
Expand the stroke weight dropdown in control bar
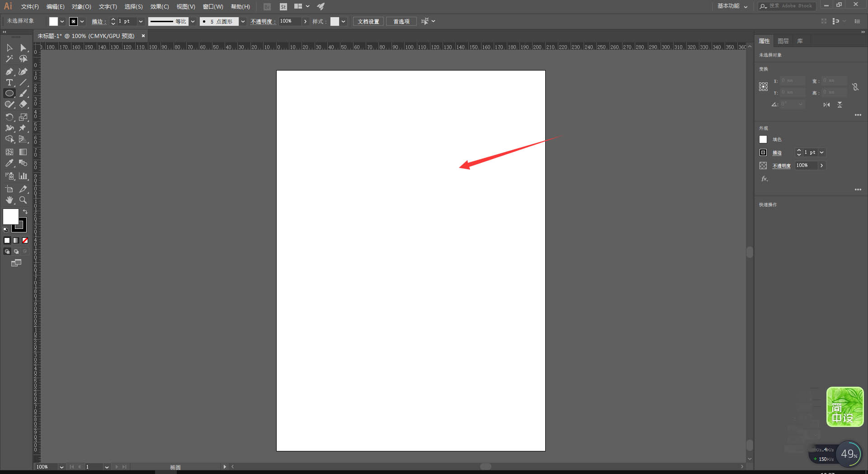coord(141,21)
